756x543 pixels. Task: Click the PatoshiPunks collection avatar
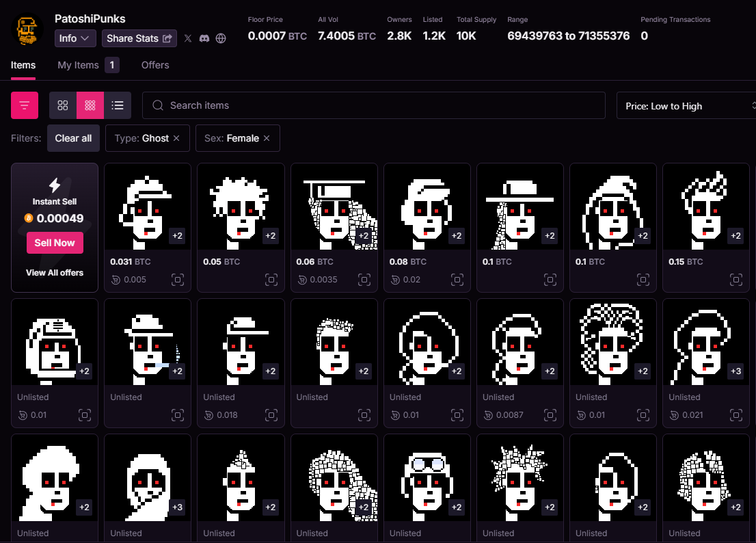tap(27, 29)
